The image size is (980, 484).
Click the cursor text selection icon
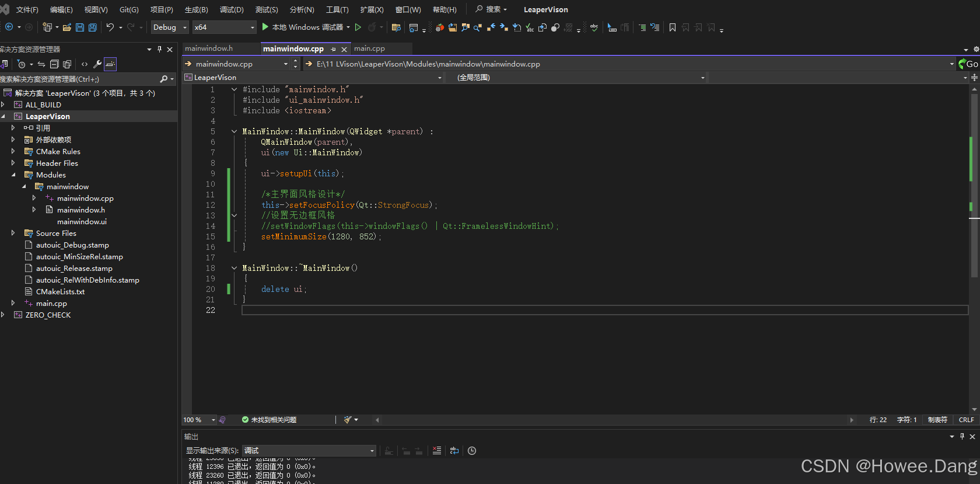click(612, 27)
